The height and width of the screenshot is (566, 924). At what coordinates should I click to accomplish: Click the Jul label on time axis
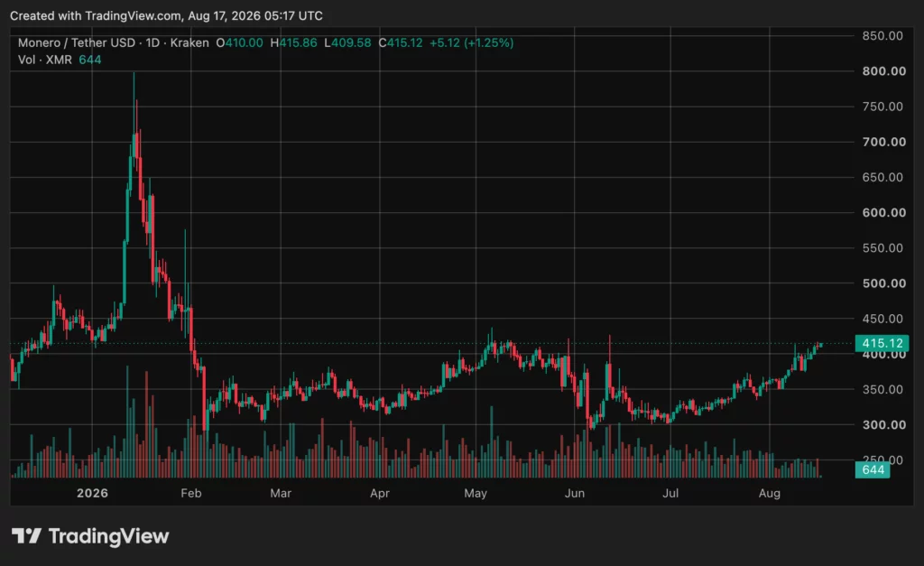pyautogui.click(x=670, y=493)
